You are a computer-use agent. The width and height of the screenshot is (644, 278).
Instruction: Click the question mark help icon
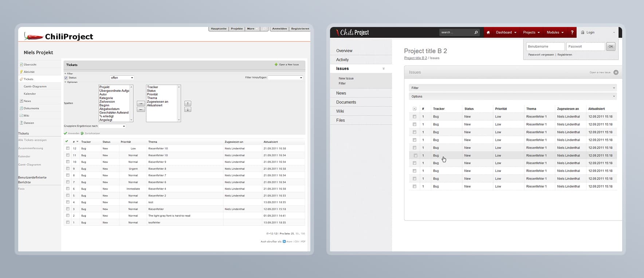(572, 32)
